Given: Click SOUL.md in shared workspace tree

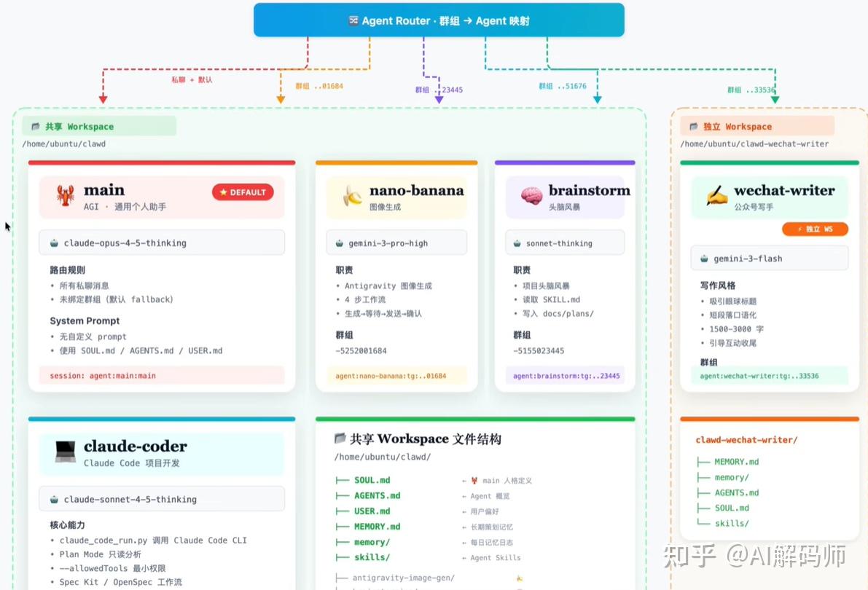Looking at the screenshot, I should [x=372, y=481].
